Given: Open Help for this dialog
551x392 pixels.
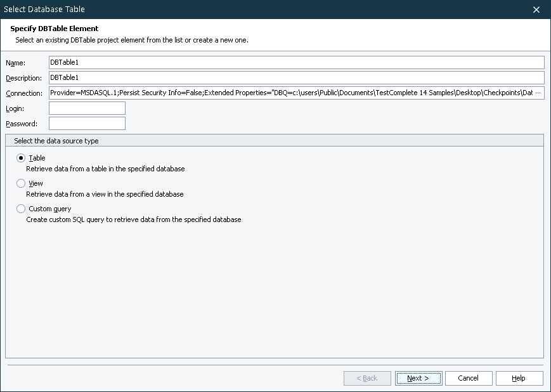Looking at the screenshot, I should tap(519, 378).
